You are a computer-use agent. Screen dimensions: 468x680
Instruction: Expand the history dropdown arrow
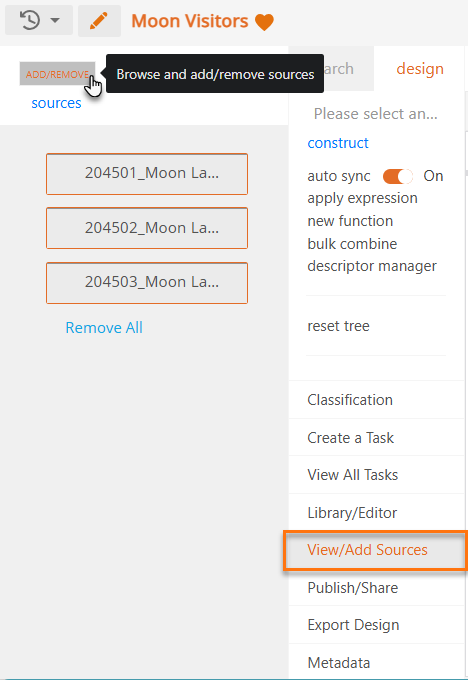point(55,20)
